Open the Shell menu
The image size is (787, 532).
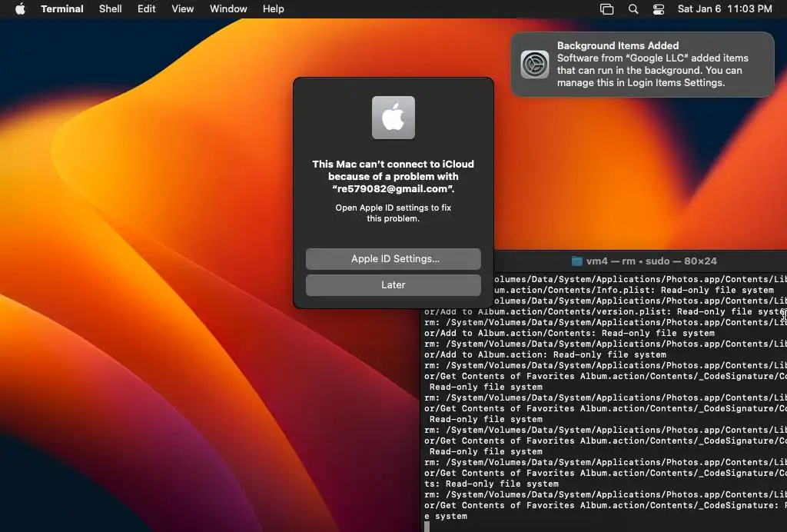(x=111, y=8)
